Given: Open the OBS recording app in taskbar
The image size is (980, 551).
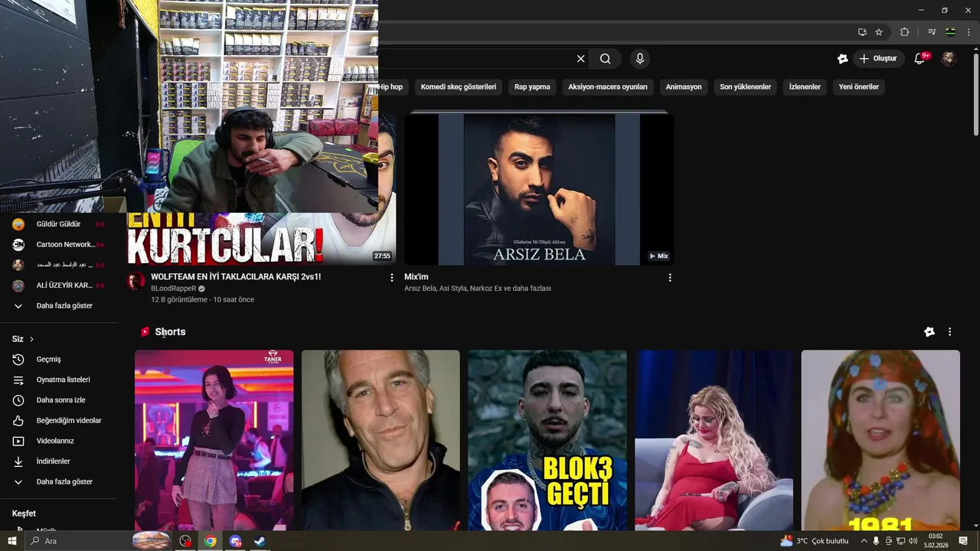Looking at the screenshot, I should coord(185,541).
